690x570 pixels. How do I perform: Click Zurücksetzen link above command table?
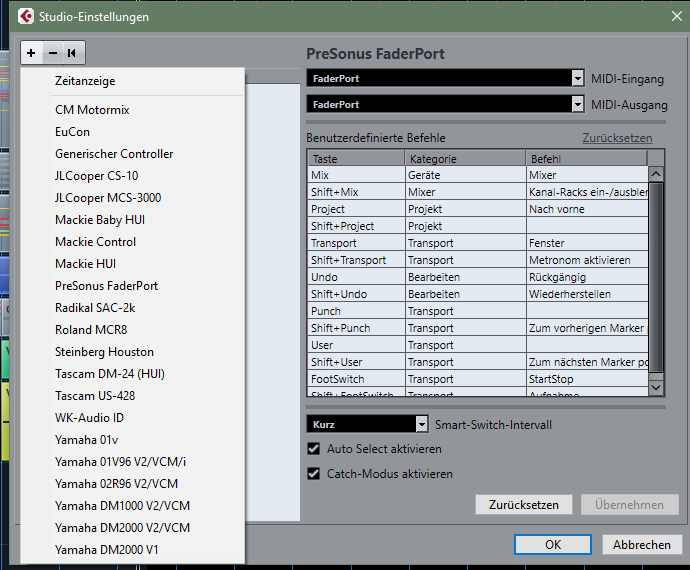pos(617,138)
